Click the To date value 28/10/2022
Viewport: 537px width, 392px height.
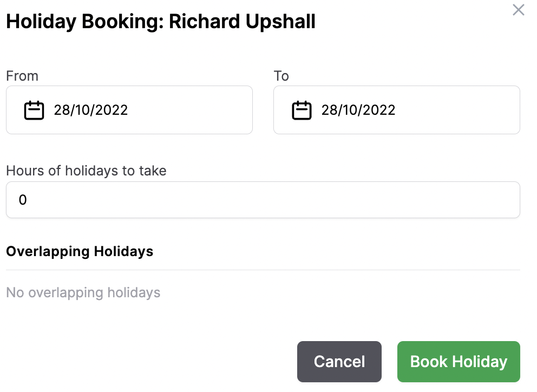[x=358, y=109]
